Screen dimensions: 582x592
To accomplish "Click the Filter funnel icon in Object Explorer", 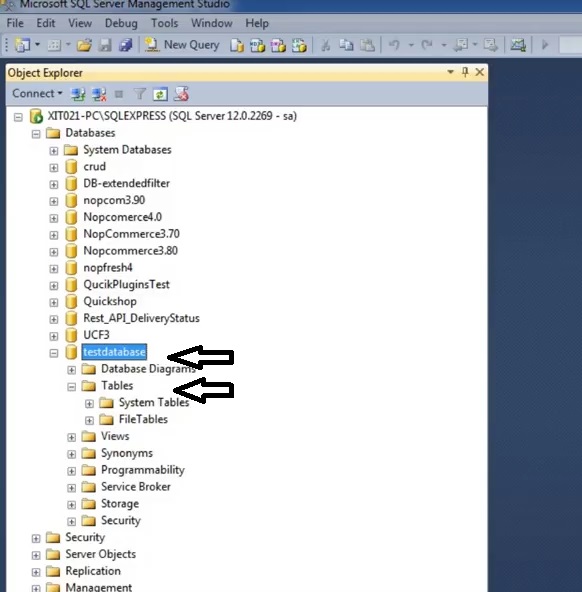I will click(140, 94).
